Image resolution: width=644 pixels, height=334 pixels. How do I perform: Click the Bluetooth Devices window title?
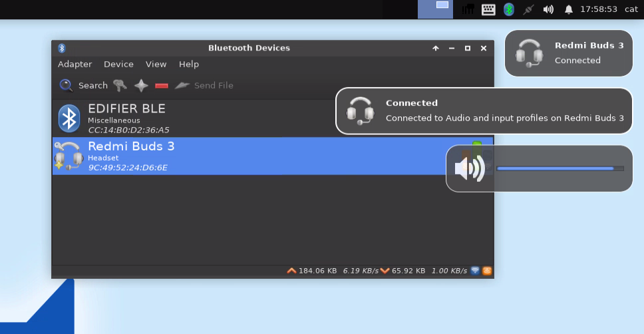pyautogui.click(x=249, y=48)
